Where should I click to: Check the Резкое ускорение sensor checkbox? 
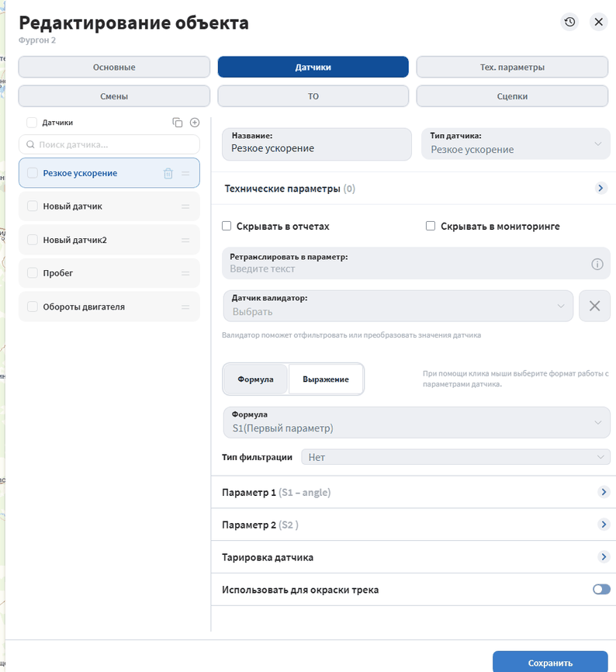click(x=33, y=173)
